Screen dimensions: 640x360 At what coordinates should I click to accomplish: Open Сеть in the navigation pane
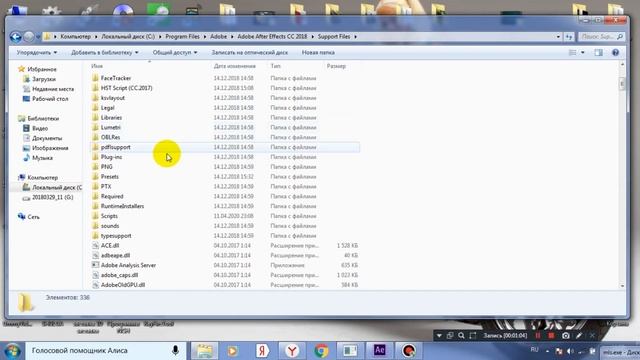pyautogui.click(x=33, y=217)
